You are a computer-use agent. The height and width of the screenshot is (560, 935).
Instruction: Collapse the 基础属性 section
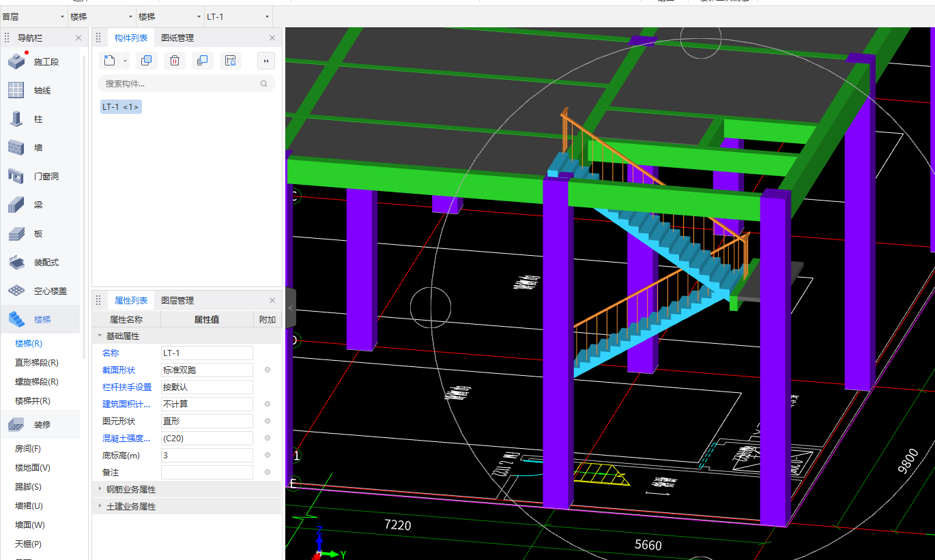point(100,336)
